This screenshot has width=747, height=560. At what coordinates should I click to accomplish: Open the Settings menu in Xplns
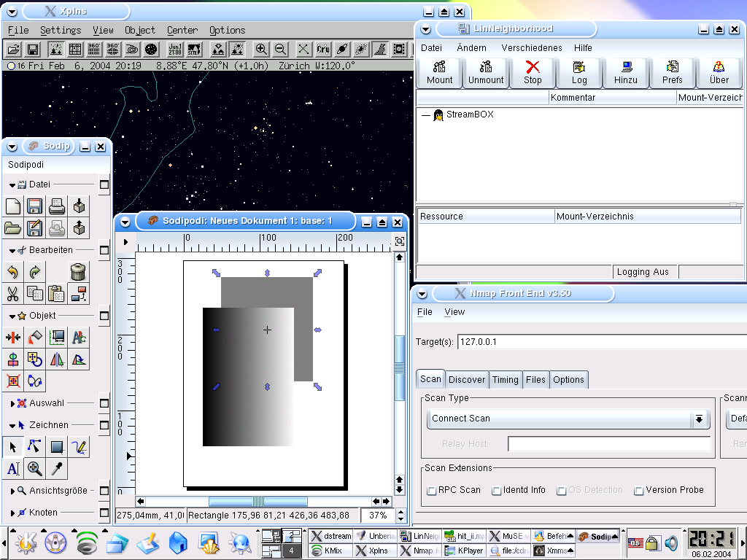click(61, 30)
